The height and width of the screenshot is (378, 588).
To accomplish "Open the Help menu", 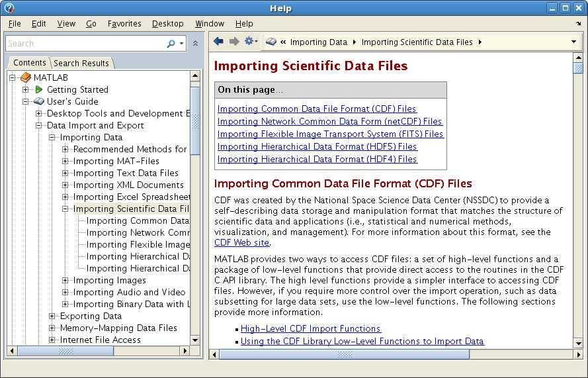I will [x=244, y=24].
